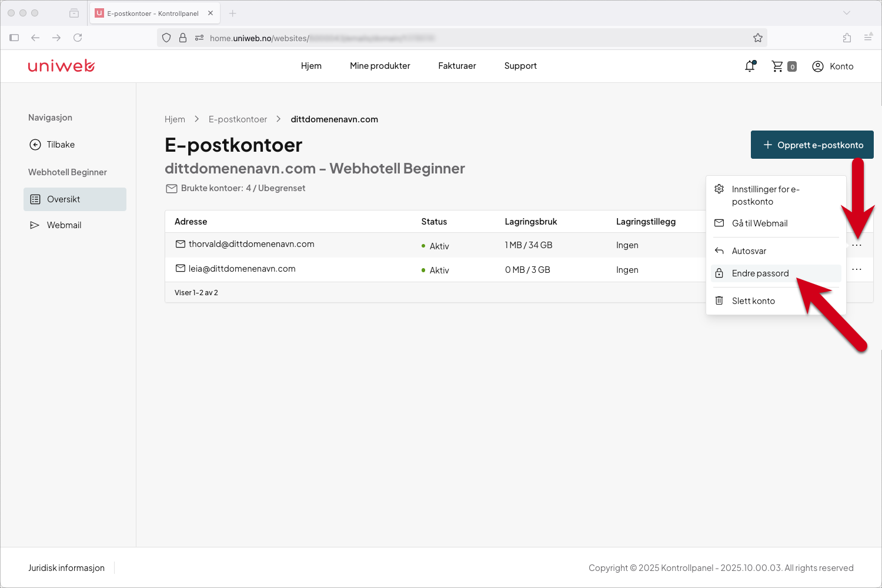882x588 pixels.
Task: Open the shopping cart
Action: click(x=784, y=66)
